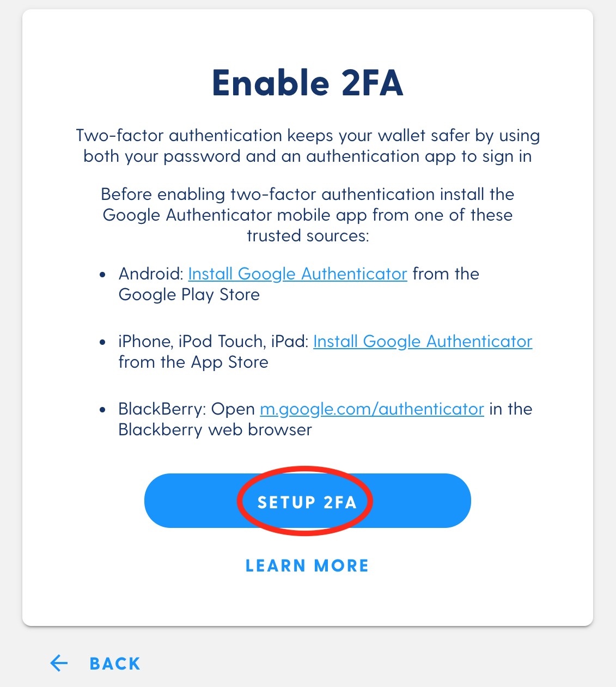This screenshot has width=616, height=687.
Task: Select the Two-factor authentication description paragraph
Action: [x=308, y=145]
